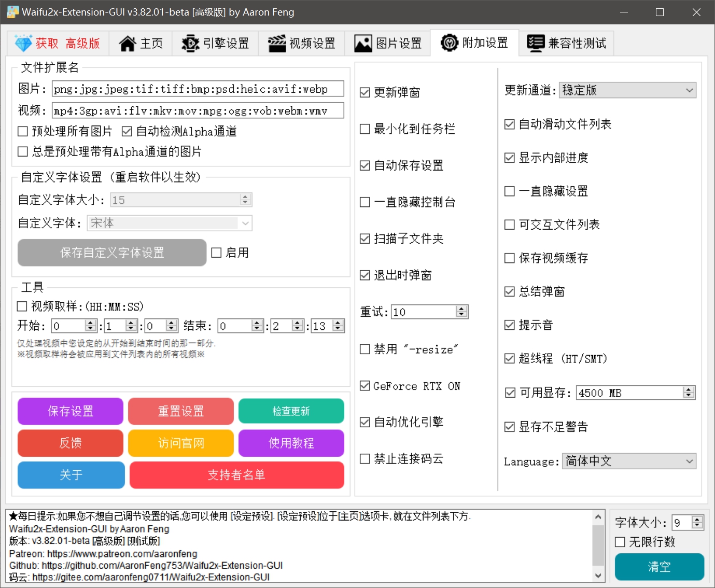Check 一直隐藏控制台 option

point(408,203)
